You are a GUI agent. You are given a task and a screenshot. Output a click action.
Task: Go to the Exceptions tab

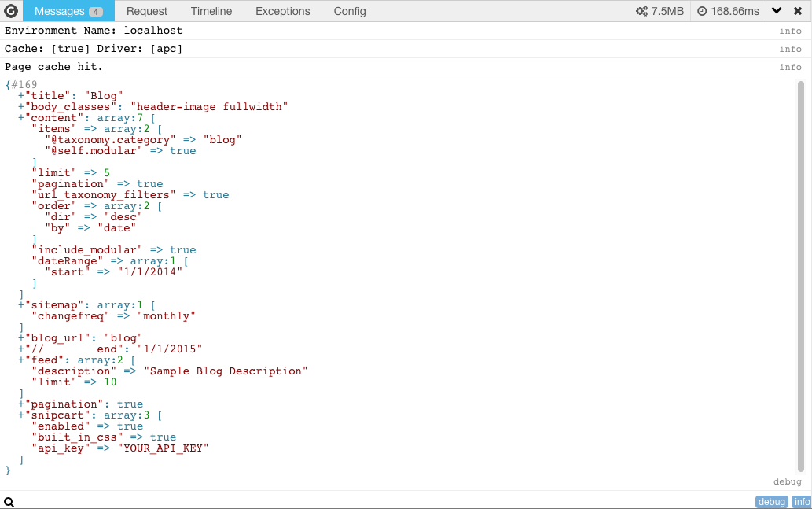tap(282, 11)
